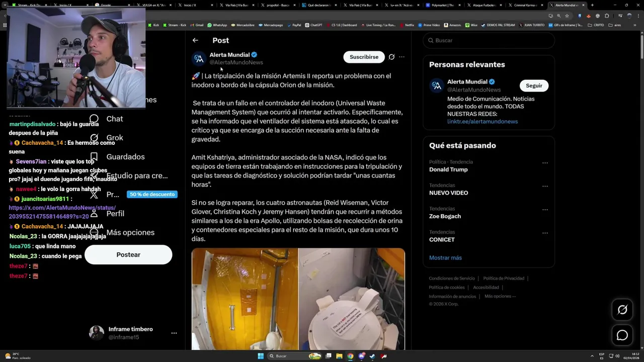This screenshot has width=644, height=362.
Task: Open ChatGPT bookmark
Action: click(x=313, y=25)
